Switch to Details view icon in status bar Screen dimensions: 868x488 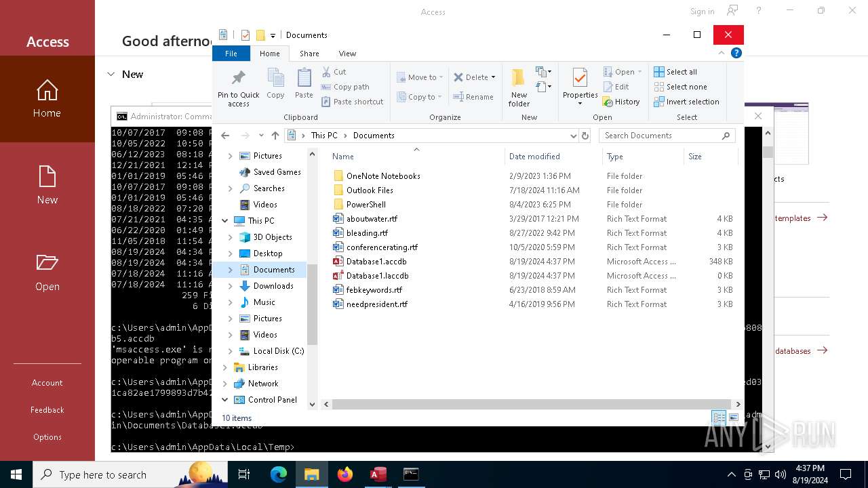pyautogui.click(x=719, y=418)
